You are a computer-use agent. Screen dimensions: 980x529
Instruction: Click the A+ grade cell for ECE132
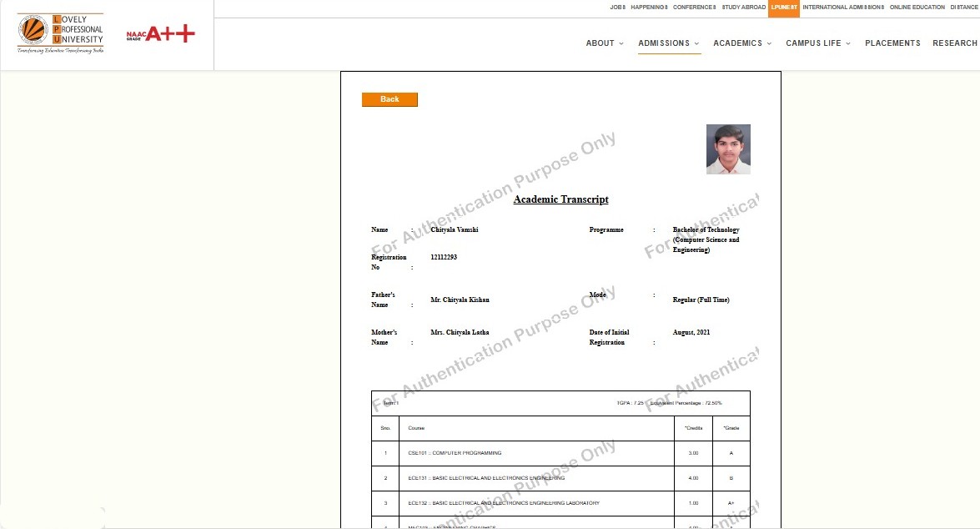point(731,503)
